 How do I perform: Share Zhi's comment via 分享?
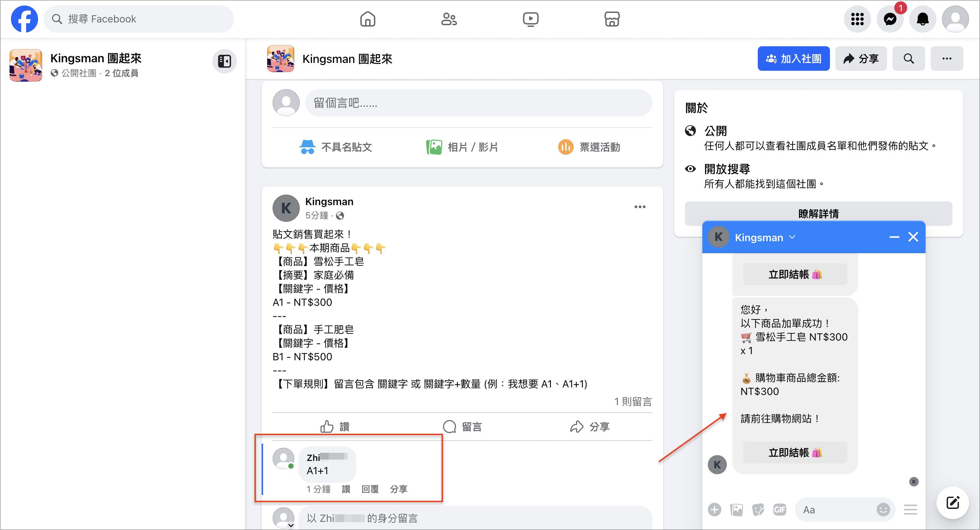pyautogui.click(x=399, y=489)
